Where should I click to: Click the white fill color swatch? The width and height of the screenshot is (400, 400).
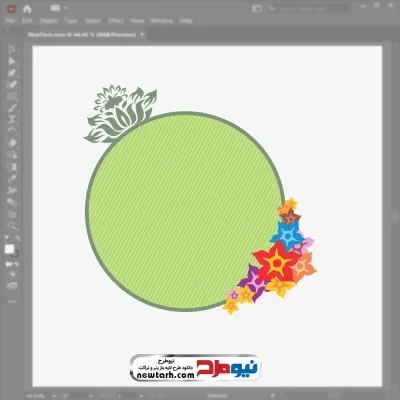9,249
